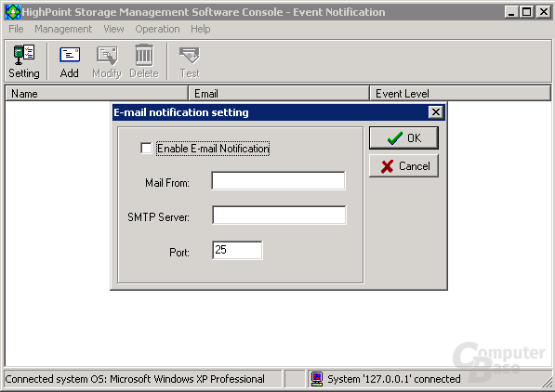Image resolution: width=555 pixels, height=392 pixels.
Task: Sort by the Email column header
Action: pos(279,94)
